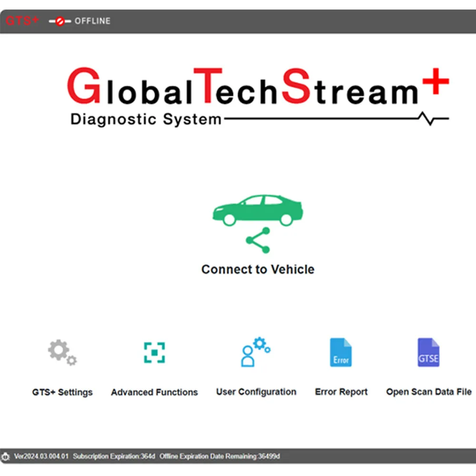This screenshot has height=476, width=476.
Task: Click the Error Report label
Action: (x=341, y=392)
